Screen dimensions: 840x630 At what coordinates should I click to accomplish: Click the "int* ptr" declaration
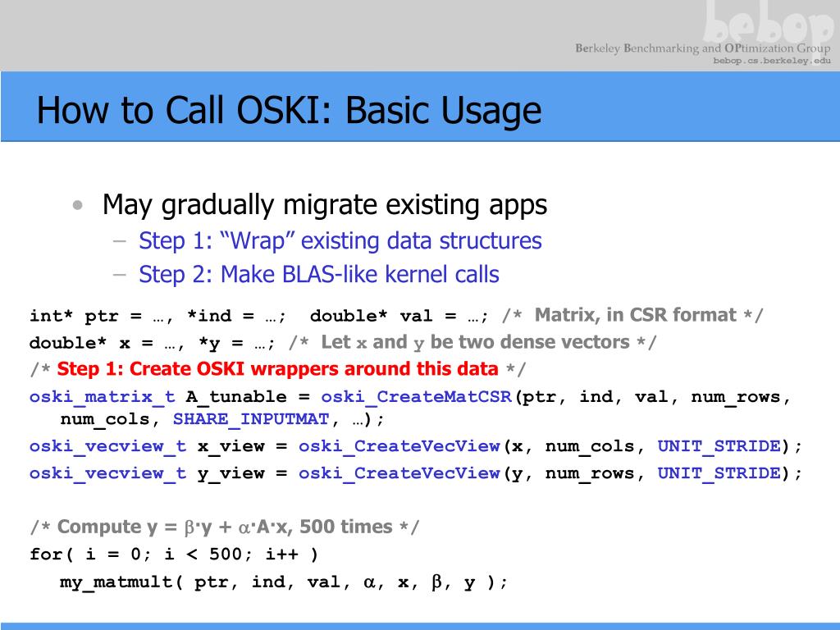(74, 316)
